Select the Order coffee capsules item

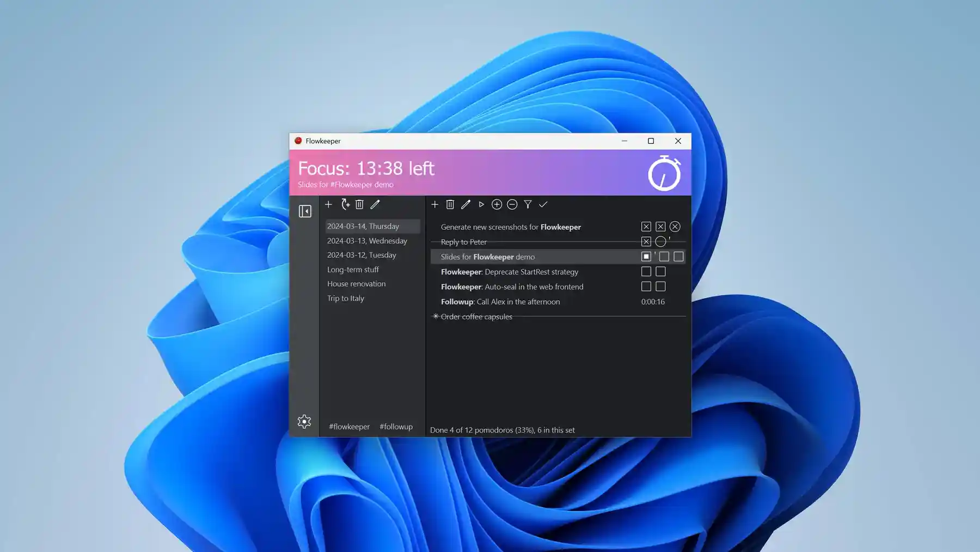(x=476, y=317)
